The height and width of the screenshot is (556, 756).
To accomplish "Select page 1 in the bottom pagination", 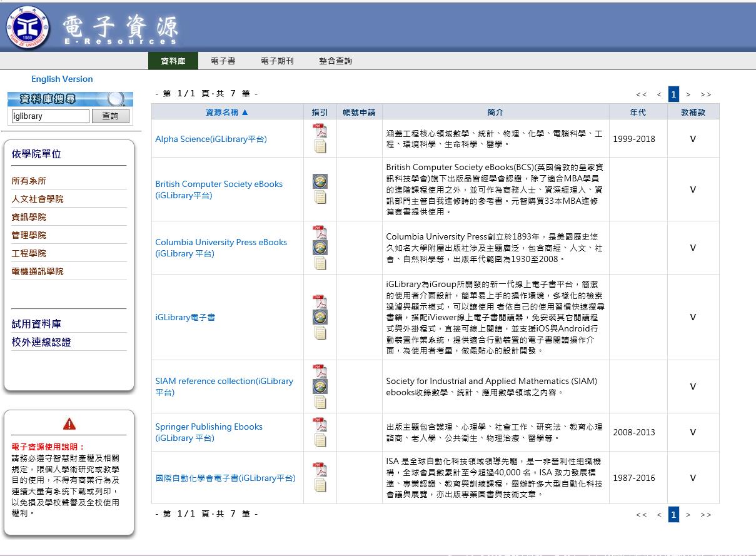I will click(673, 515).
